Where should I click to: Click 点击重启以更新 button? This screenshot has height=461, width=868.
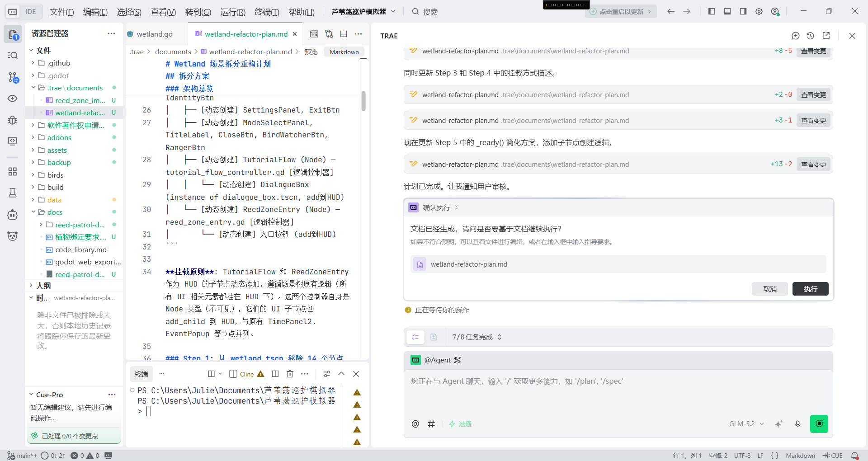click(621, 12)
